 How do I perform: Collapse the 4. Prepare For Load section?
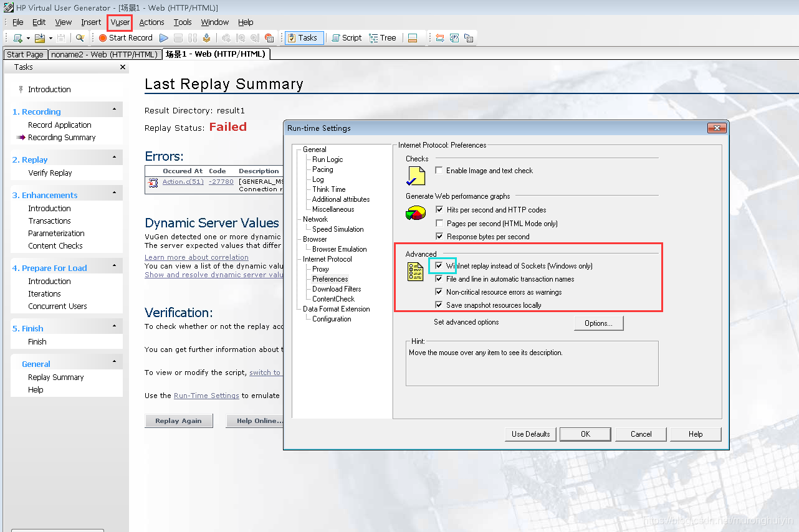115,266
